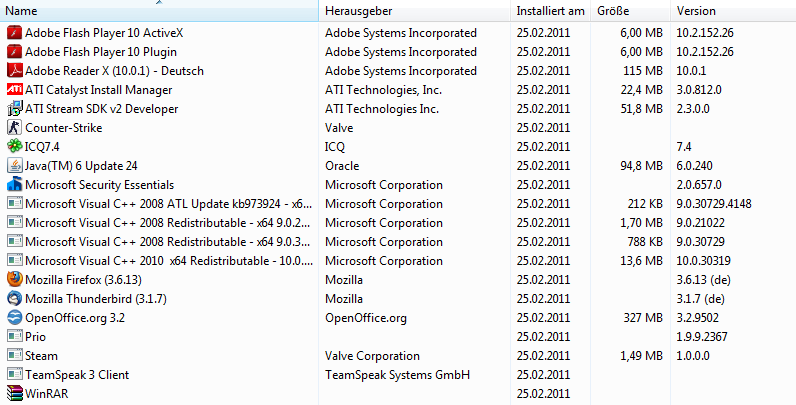796x405 pixels.
Task: Click the 94,8 MB size value
Action: point(641,166)
